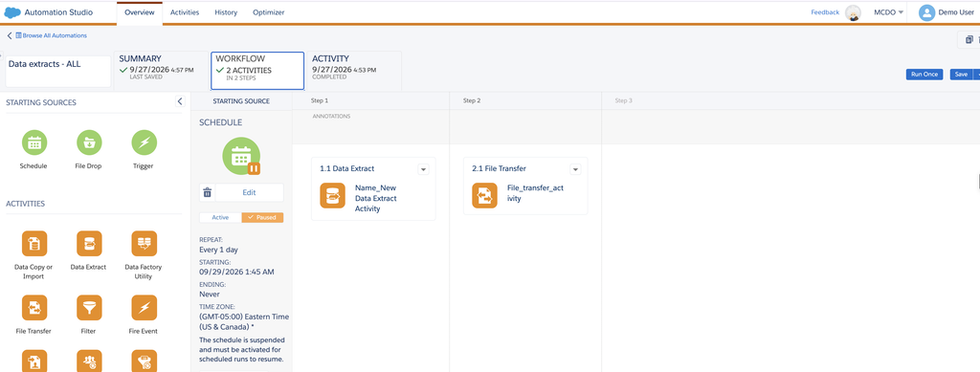
Task: Click the Run Once button
Action: [x=924, y=75]
